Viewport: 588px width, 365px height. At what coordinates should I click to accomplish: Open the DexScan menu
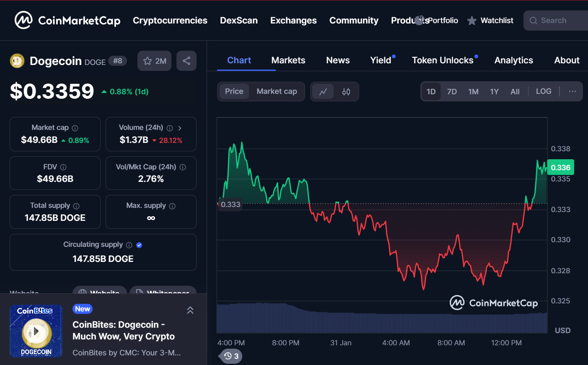239,21
